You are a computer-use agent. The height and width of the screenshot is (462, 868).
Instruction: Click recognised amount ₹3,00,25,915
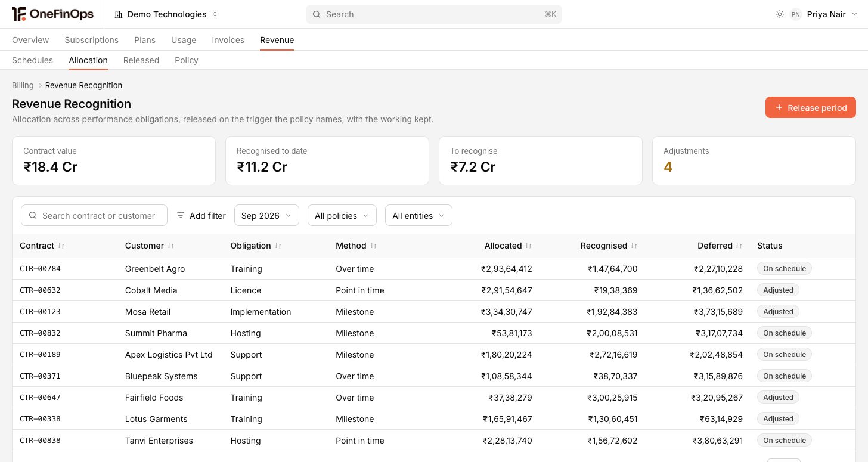click(x=612, y=398)
